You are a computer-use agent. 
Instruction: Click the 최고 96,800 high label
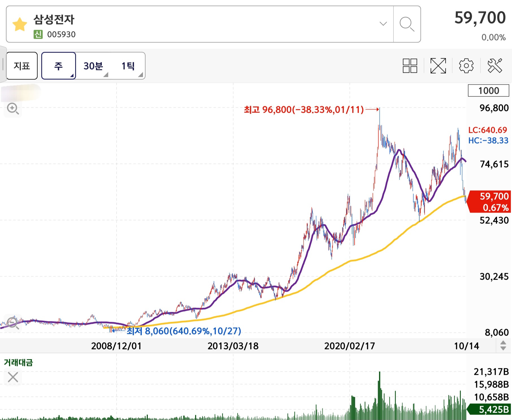pyautogui.click(x=304, y=110)
